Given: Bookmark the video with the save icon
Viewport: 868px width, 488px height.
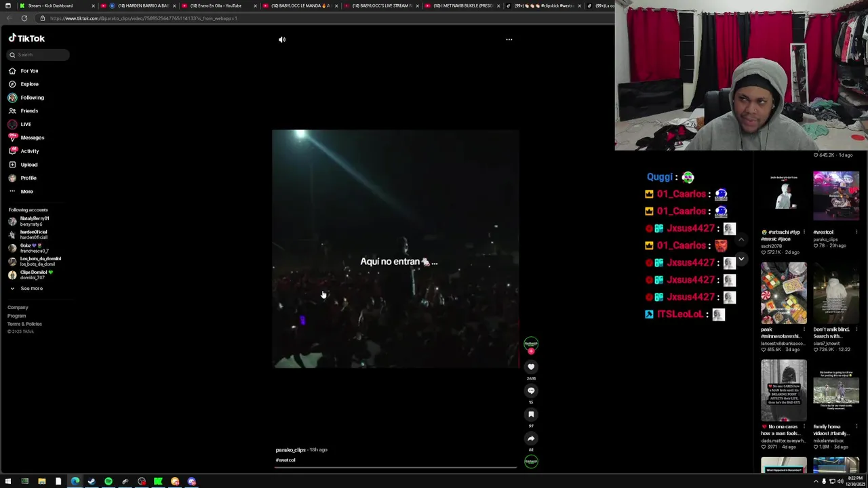Looking at the screenshot, I should tap(531, 414).
